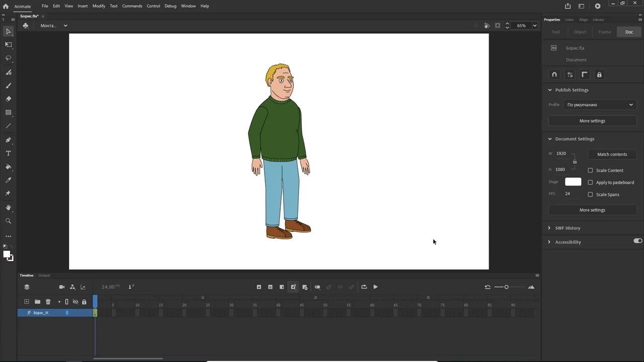Add a new layer in timeline
This screenshot has width=644, height=362.
click(x=27, y=302)
